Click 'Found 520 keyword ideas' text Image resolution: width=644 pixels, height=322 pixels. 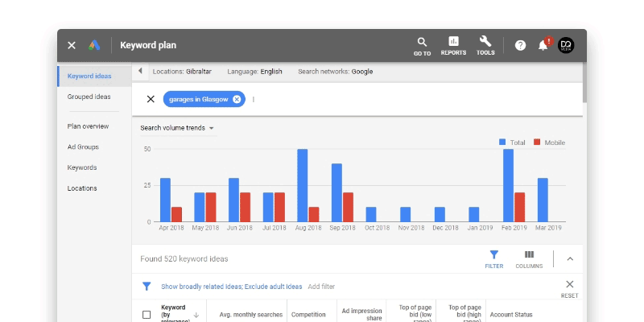click(184, 259)
